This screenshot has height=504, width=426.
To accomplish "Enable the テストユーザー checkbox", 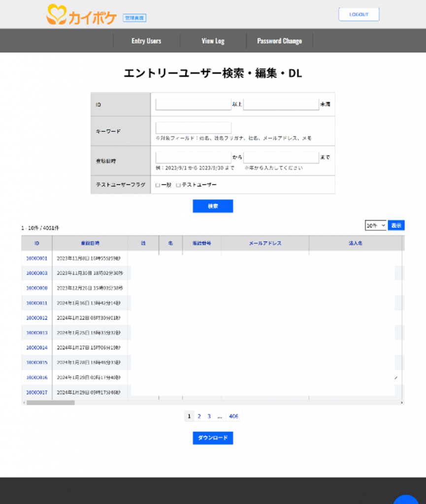I will 178,185.
